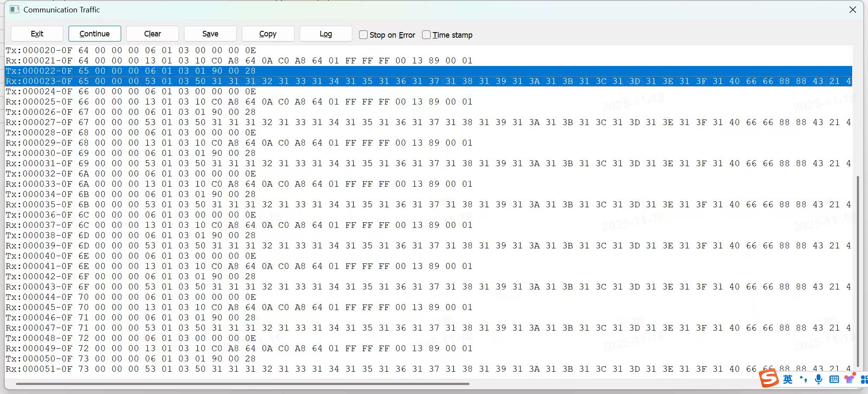Open voice input via the microphone tray icon

click(x=819, y=379)
